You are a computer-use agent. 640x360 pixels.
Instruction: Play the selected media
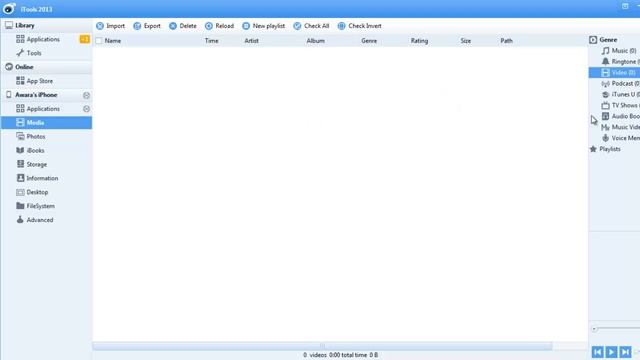[x=611, y=352]
